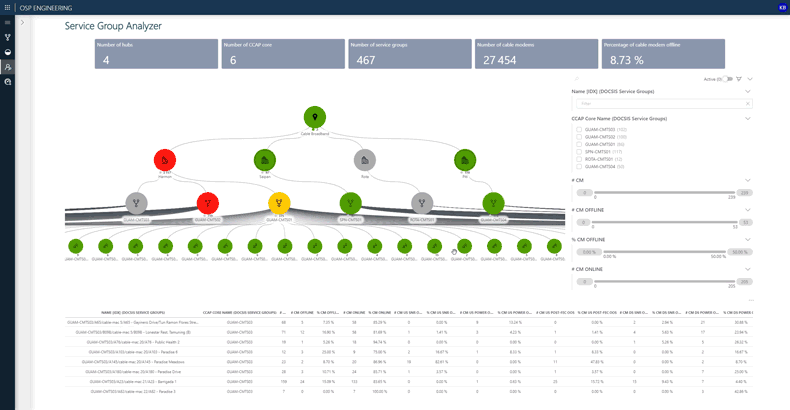Toggle the Active filters switch
790x410 pixels.
coord(728,79)
